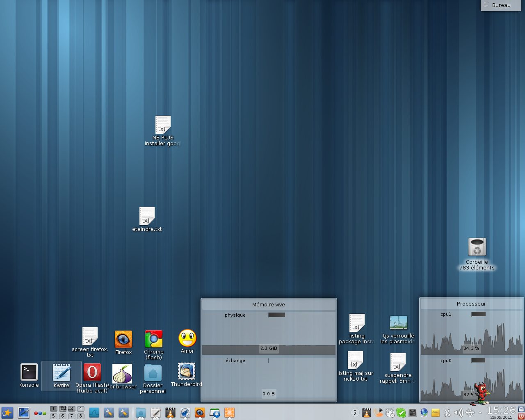This screenshot has width=525, height=420.
Task: Open the Corbeille trash icon
Action: pos(477,247)
